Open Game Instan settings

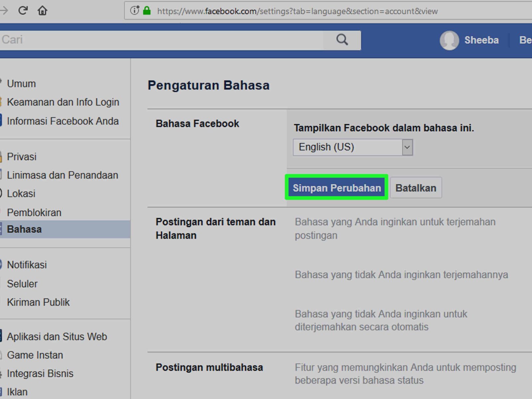(35, 355)
